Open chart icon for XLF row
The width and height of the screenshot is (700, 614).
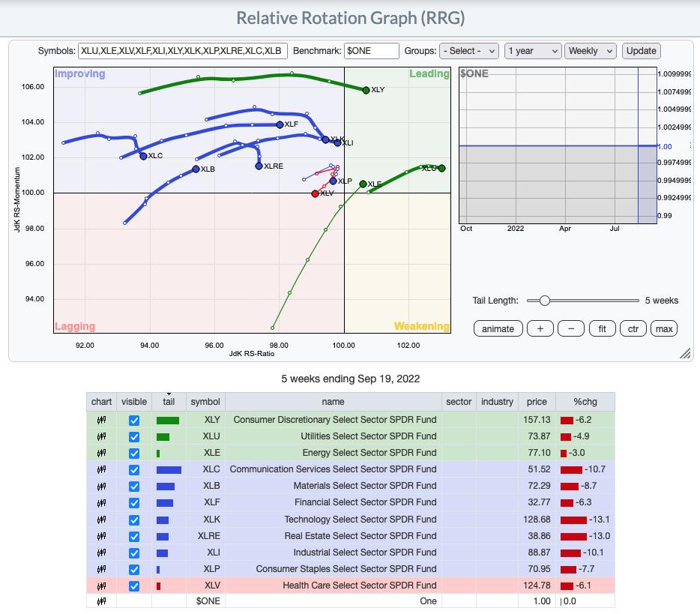click(101, 503)
